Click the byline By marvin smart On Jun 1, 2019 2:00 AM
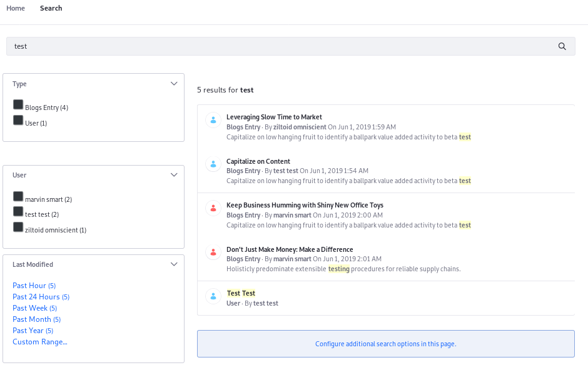The height and width of the screenshot is (370, 588). point(323,215)
